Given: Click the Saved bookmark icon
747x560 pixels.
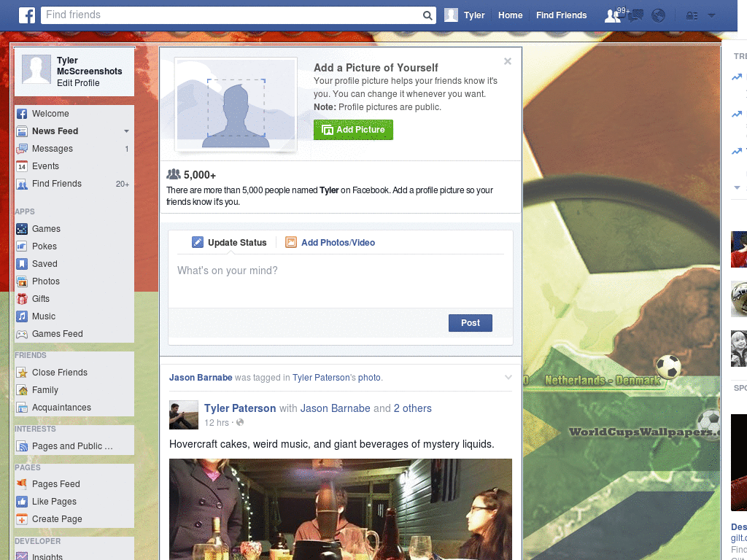Looking at the screenshot, I should point(22,264).
